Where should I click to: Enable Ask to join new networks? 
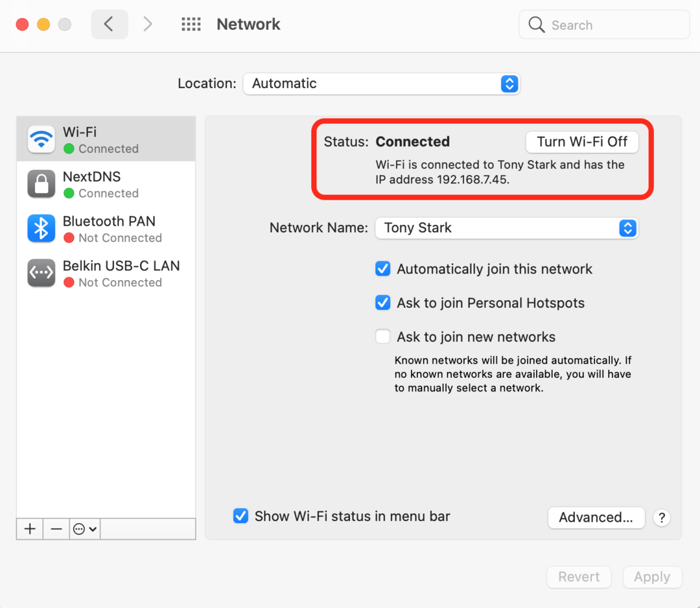[382, 336]
